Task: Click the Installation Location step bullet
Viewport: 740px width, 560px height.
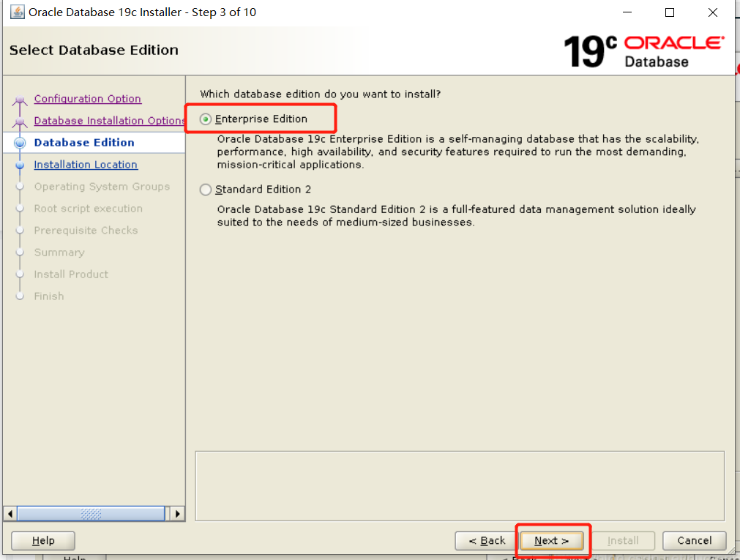Action: point(20,165)
